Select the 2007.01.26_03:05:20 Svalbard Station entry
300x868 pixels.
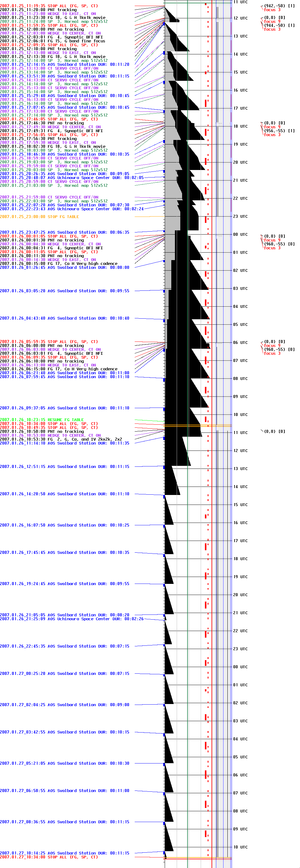click(x=64, y=291)
